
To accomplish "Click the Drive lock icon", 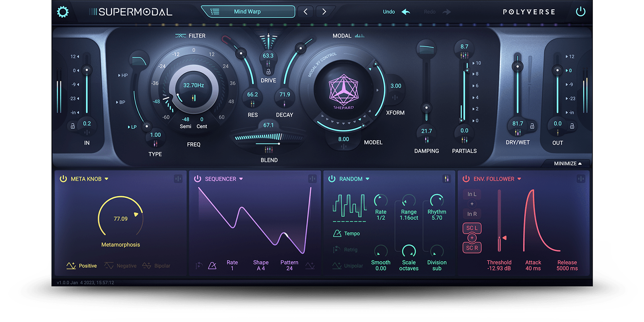I will [x=268, y=72].
